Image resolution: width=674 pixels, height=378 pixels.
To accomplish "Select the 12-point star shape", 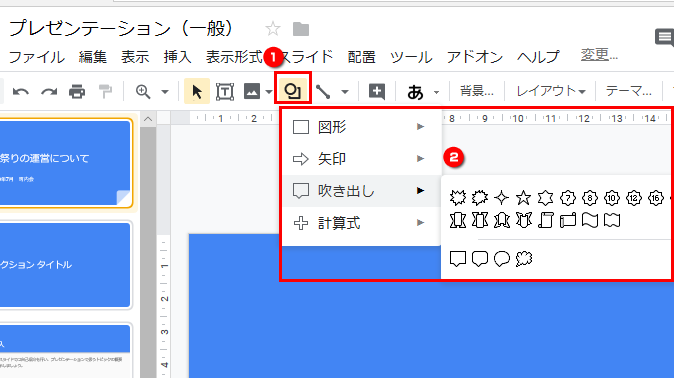I will coord(634,198).
